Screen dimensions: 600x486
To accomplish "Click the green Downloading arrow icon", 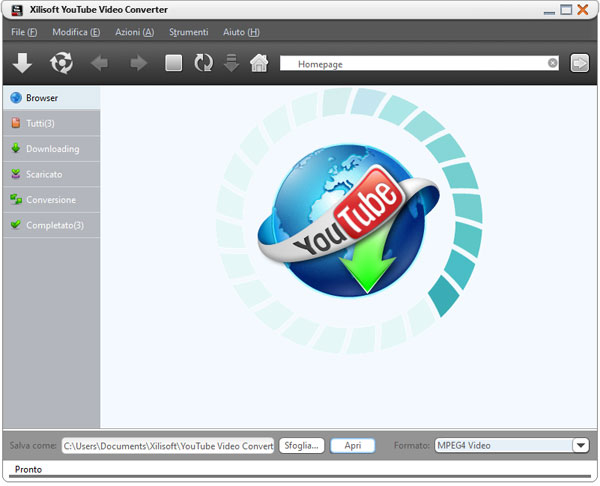I will coord(16,148).
